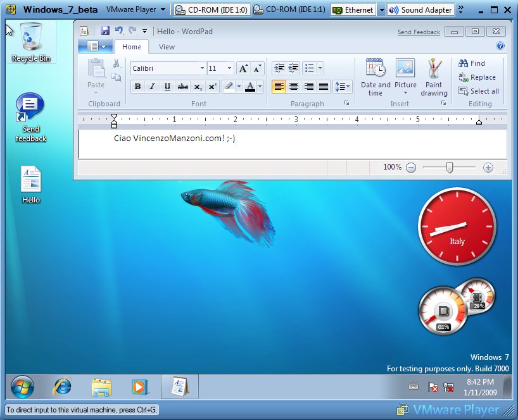Shrink font with the small A icon
The height and width of the screenshot is (420, 518).
[257, 68]
